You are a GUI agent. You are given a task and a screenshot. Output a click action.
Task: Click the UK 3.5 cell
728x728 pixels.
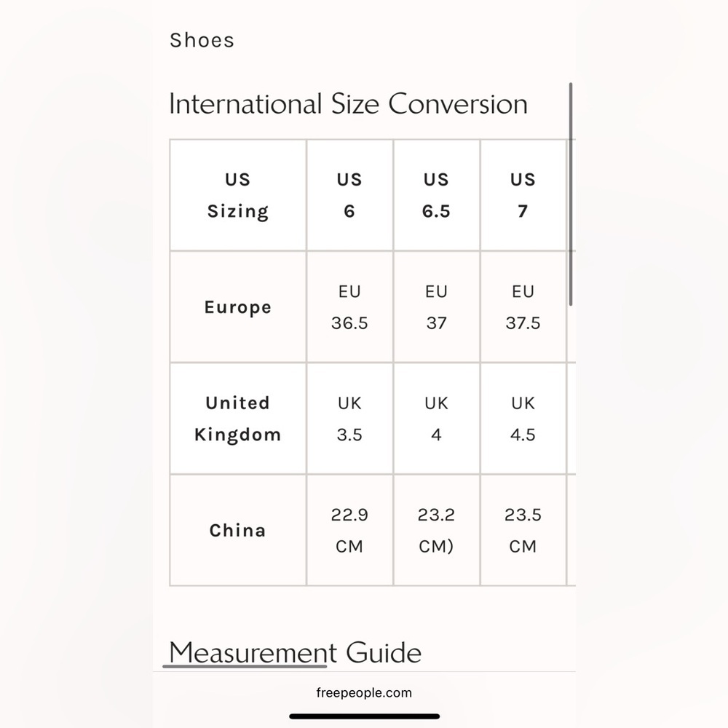[x=349, y=419]
